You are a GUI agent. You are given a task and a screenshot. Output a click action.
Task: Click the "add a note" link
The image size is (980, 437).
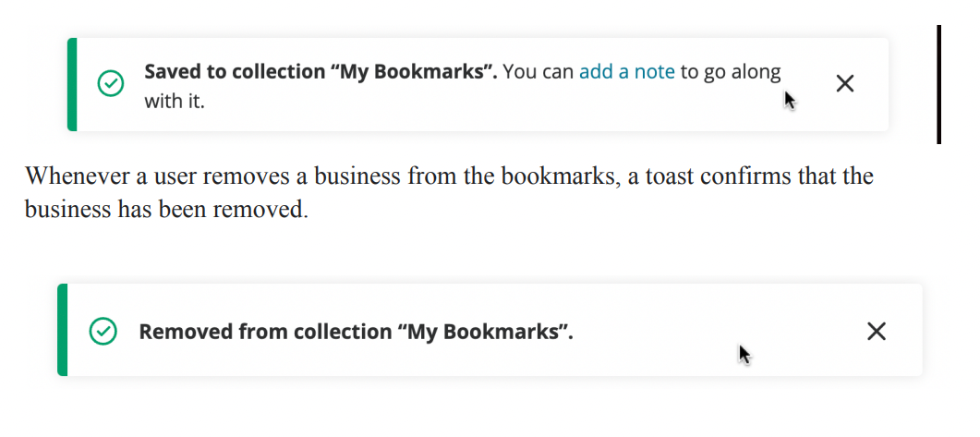coord(627,72)
